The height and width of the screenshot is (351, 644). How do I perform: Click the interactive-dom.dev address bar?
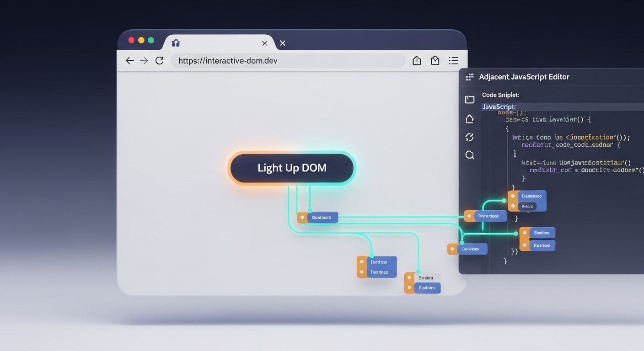[287, 61]
